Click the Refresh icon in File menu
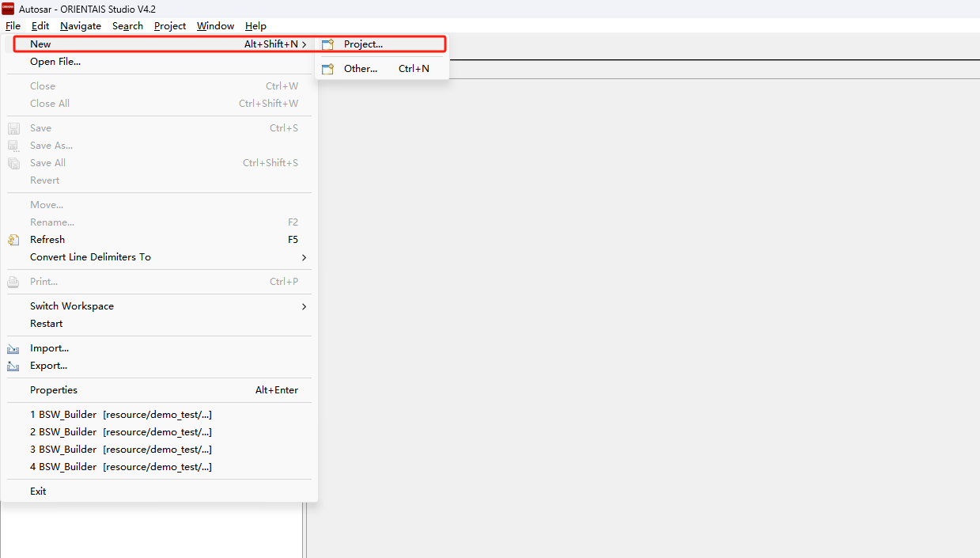The image size is (980, 558). (x=13, y=240)
